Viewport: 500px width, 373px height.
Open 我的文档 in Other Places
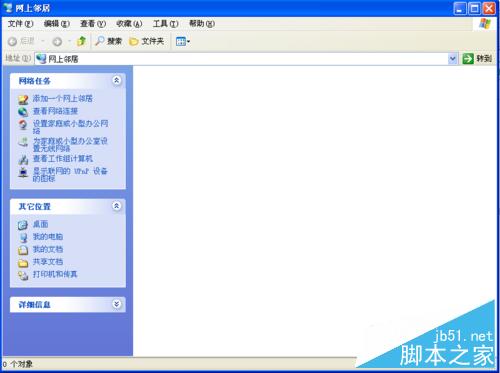48,249
